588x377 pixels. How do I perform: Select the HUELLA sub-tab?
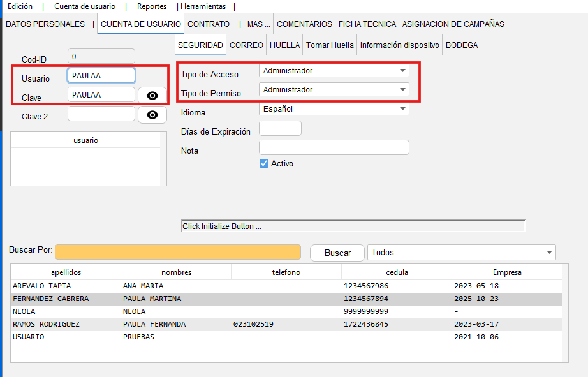click(284, 45)
